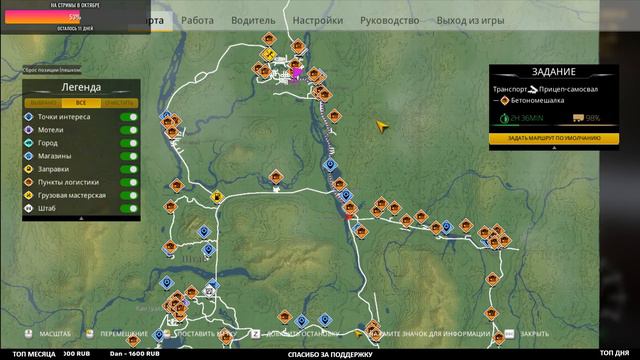
Task: Toggle the Грузовая мастерская switch
Action: pos(129,195)
